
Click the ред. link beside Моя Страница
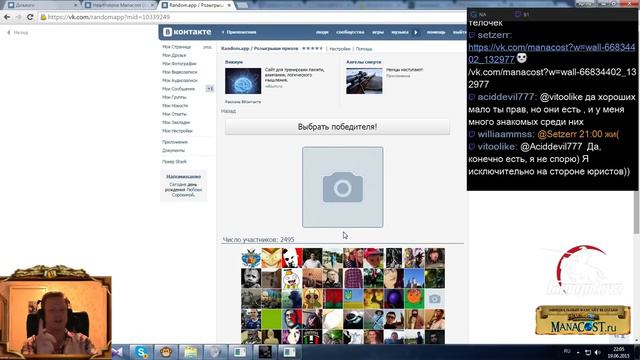207,47
